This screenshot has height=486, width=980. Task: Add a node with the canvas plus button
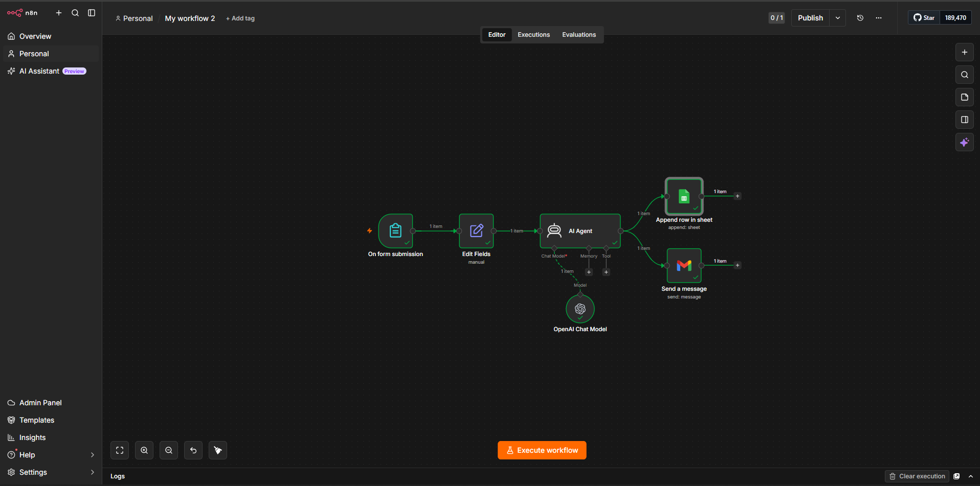pyautogui.click(x=965, y=52)
